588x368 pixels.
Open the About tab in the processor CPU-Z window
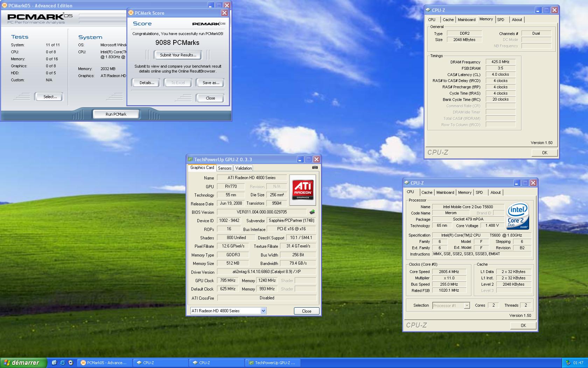pos(496,192)
